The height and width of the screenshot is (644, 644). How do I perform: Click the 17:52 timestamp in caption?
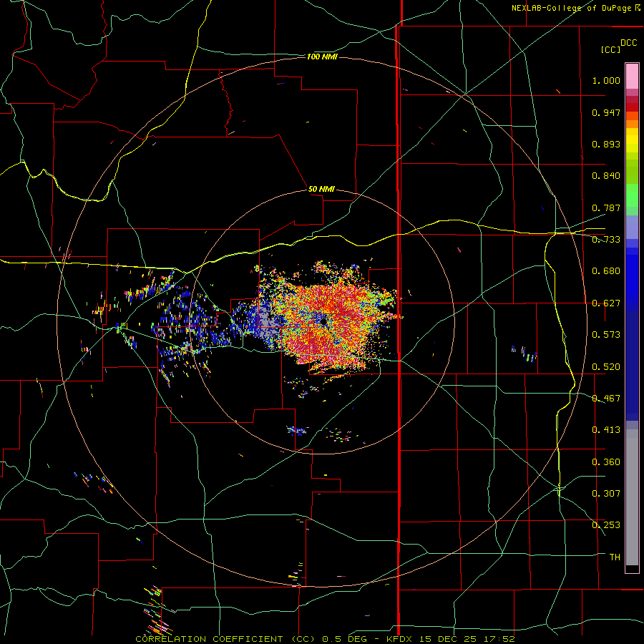[x=499, y=639]
